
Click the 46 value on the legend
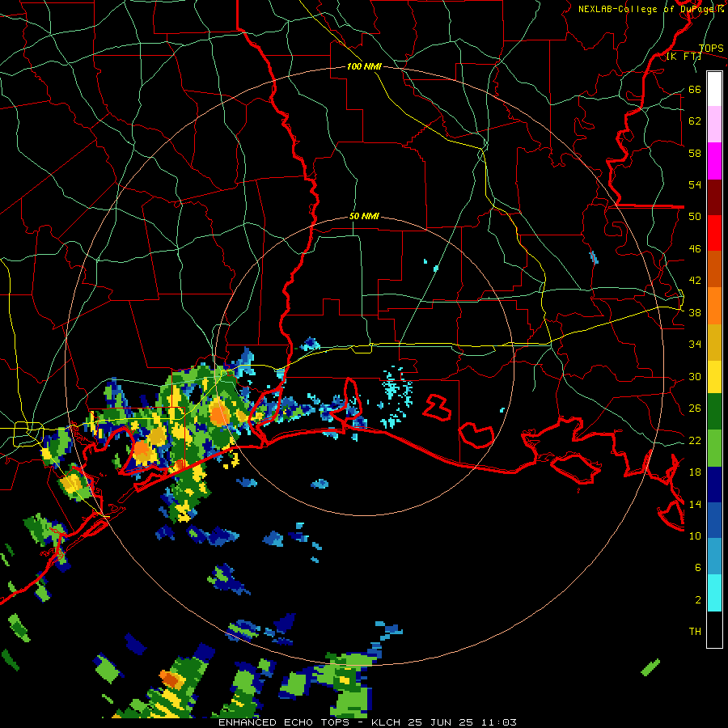(695, 249)
